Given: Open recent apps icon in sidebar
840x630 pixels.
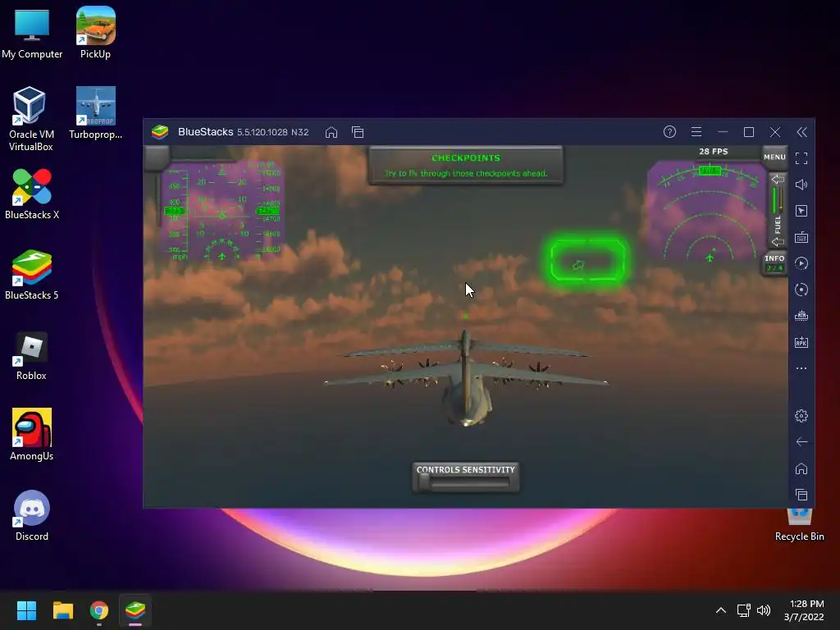Looking at the screenshot, I should [801, 495].
